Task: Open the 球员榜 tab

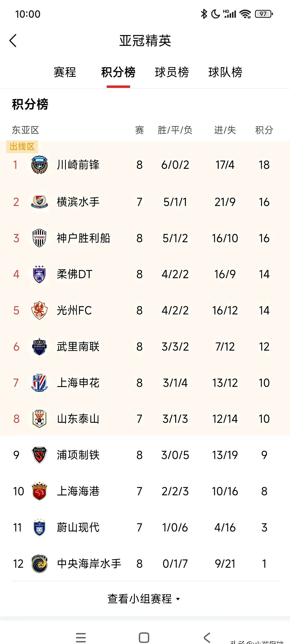Action: 172,72
